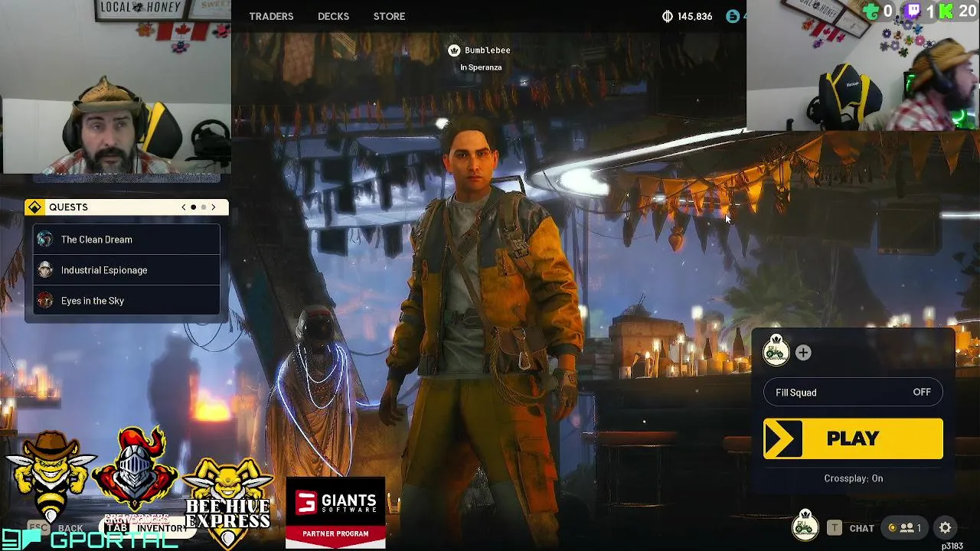This screenshot has height=551, width=980.
Task: Open the Traders menu
Action: pyautogui.click(x=271, y=16)
